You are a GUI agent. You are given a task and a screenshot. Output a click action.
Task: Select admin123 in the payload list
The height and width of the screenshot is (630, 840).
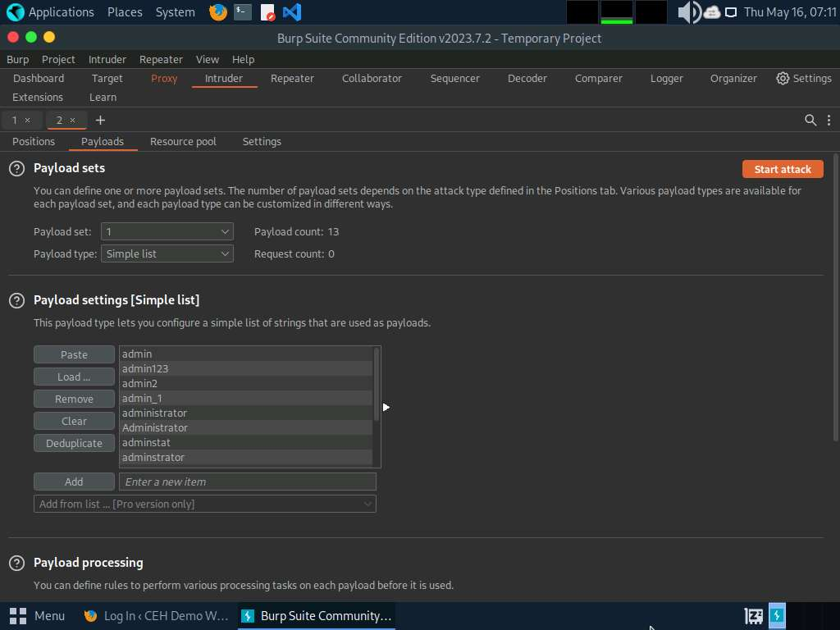pyautogui.click(x=145, y=368)
